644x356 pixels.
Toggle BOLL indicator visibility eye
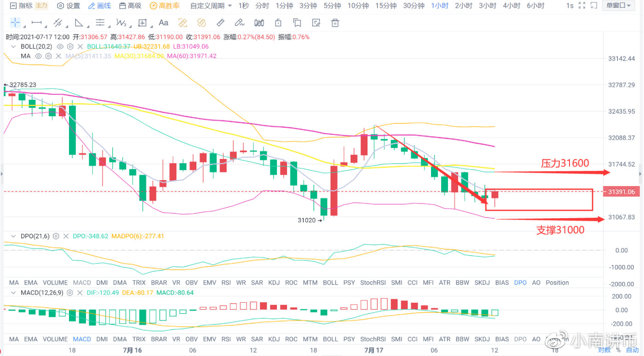pyautogui.click(x=60, y=46)
